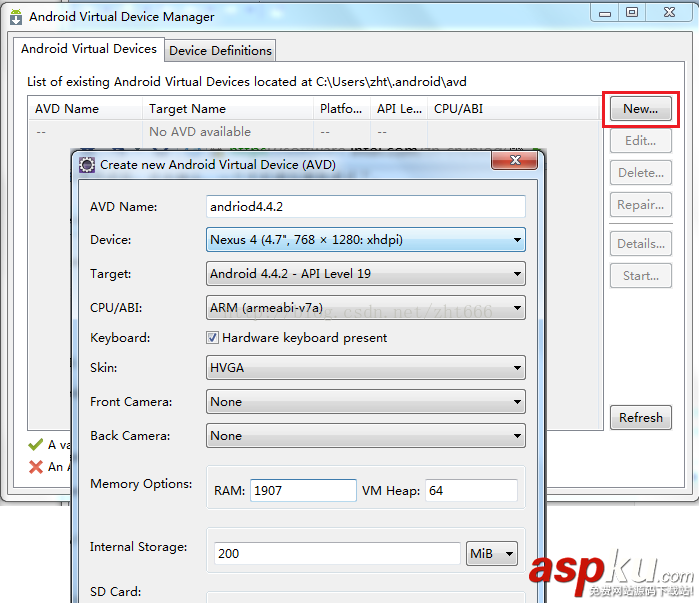Open the Back Camera dropdown
The width and height of the screenshot is (699, 603).
point(366,435)
